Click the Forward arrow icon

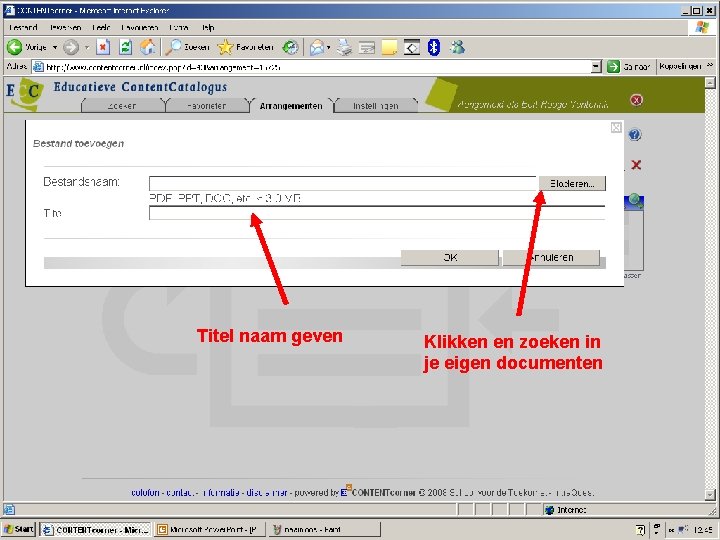71,47
